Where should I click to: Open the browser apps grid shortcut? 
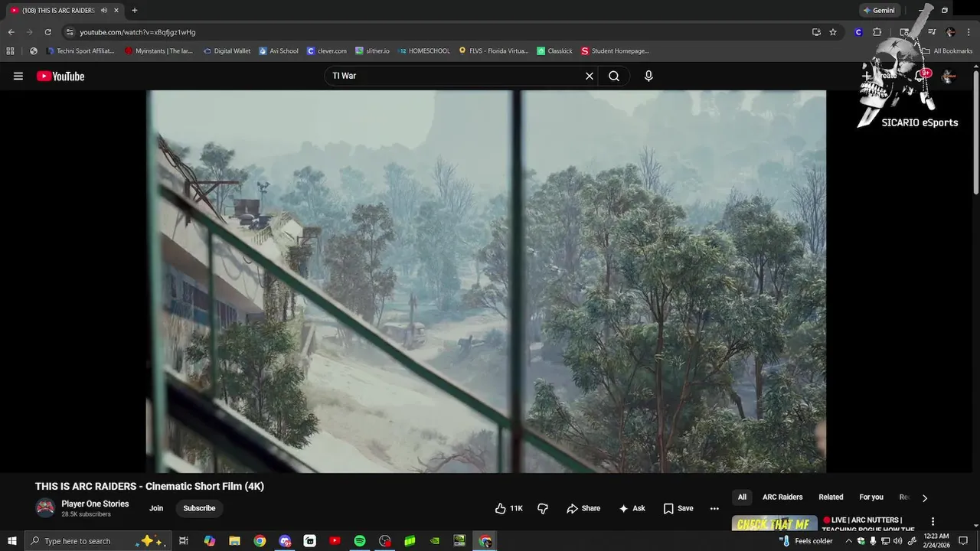click(10, 51)
